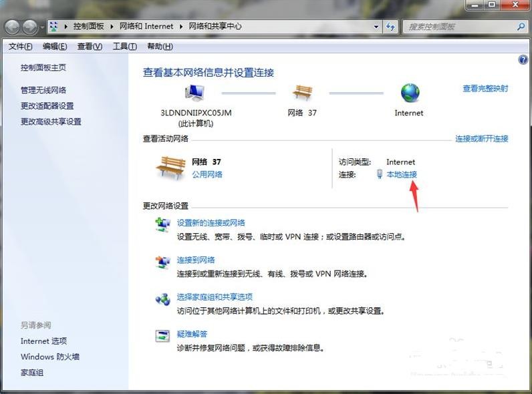Go to 控制面板主页
532x394 pixels.
[x=43, y=67]
